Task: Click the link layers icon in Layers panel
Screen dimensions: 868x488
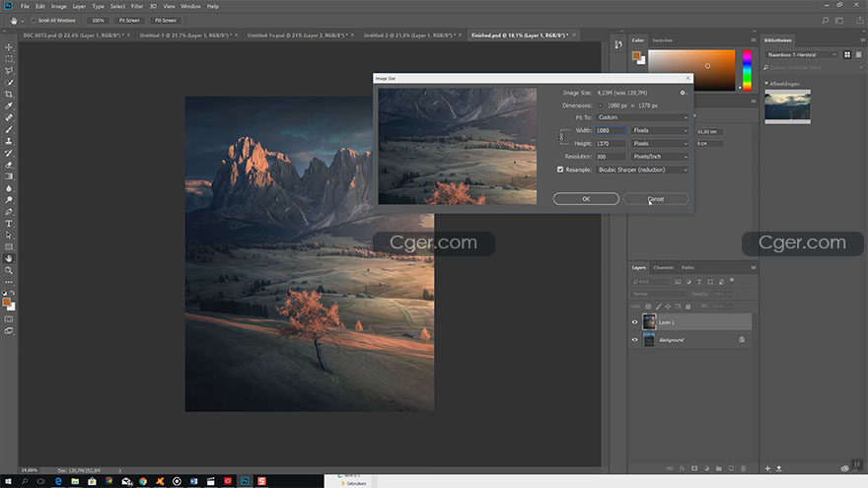Action: pyautogui.click(x=670, y=468)
